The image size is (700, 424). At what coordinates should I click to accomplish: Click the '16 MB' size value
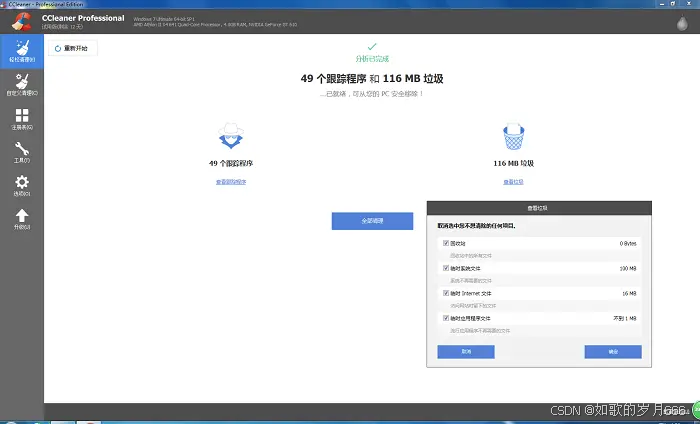click(x=629, y=294)
